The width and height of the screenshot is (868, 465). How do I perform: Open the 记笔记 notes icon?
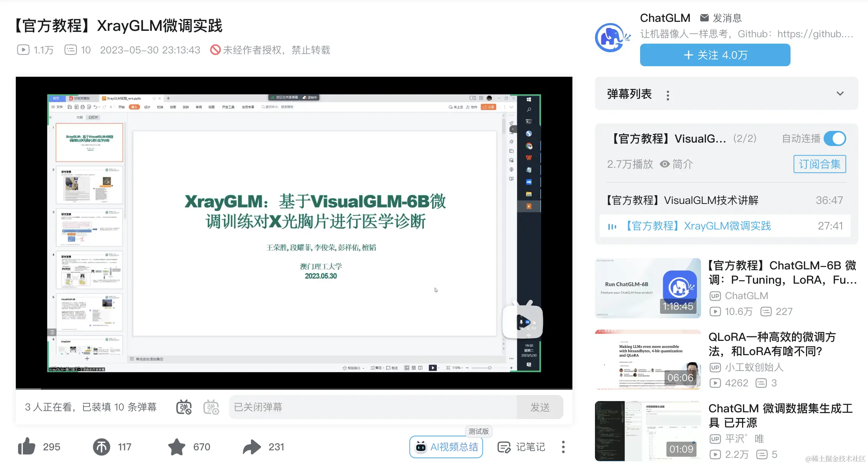[504, 447]
